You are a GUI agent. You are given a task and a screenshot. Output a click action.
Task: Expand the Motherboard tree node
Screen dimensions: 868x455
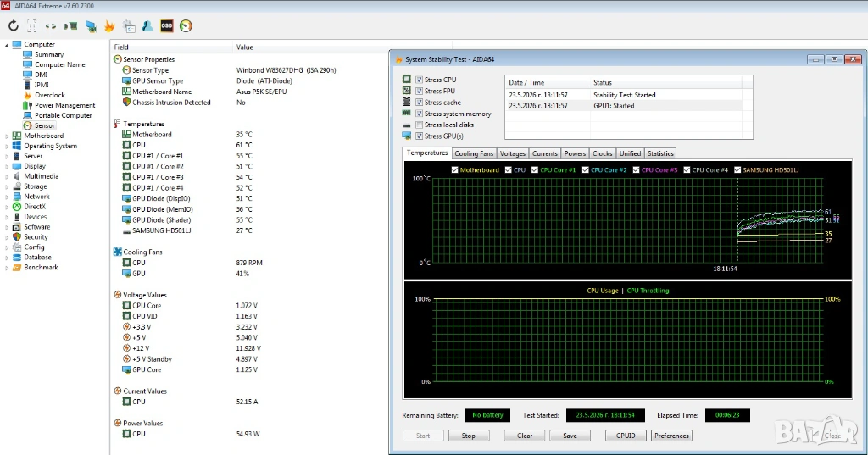(7, 136)
